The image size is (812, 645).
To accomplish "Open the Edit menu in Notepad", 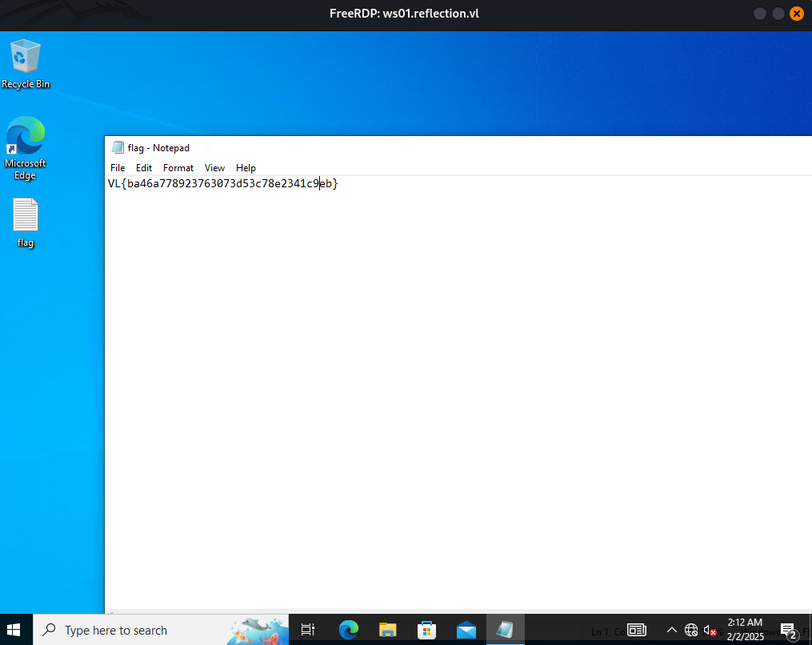I will [x=143, y=168].
